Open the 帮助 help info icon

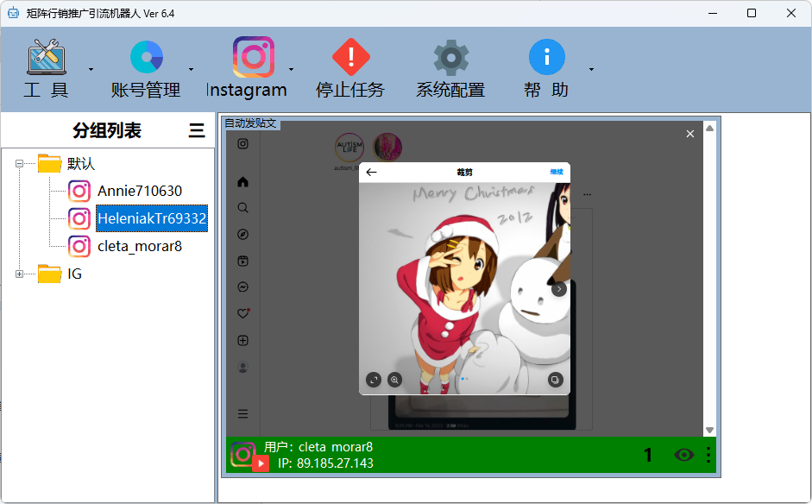[547, 57]
